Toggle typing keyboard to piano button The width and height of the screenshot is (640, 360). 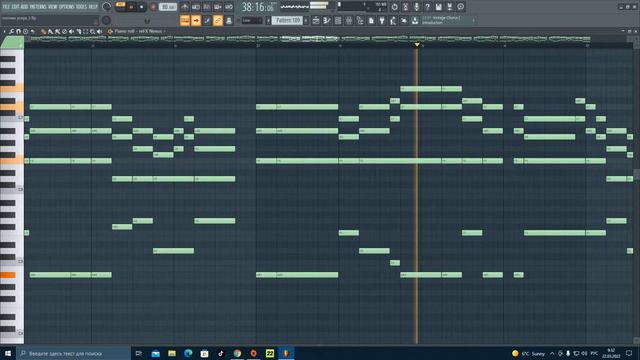pyautogui.click(x=185, y=20)
